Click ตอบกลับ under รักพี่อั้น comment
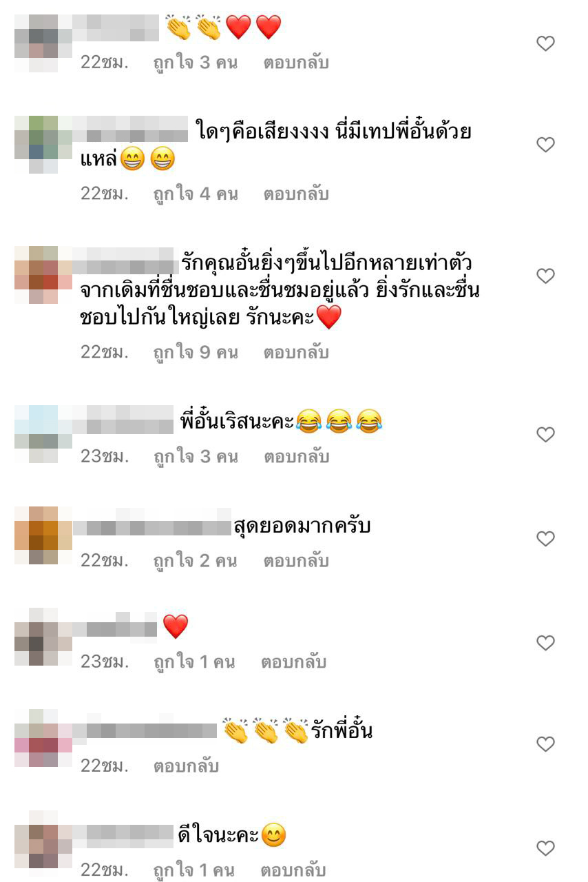The width and height of the screenshot is (588, 882). pos(186,766)
